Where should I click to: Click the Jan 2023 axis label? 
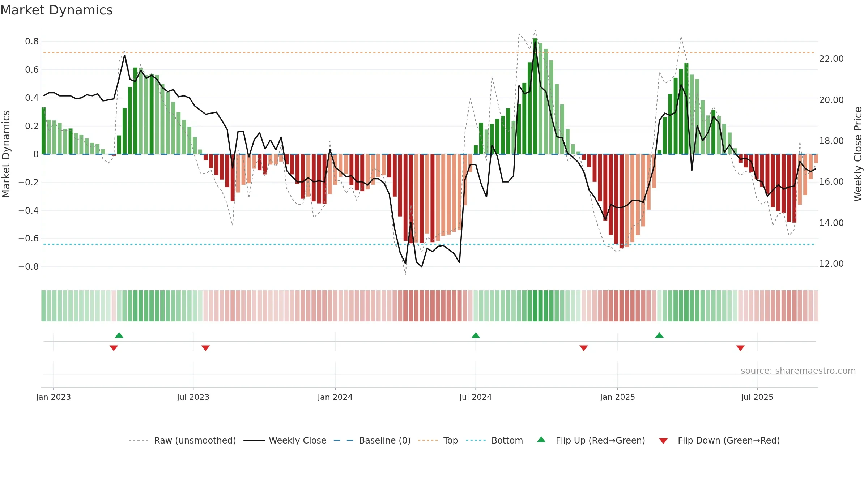54,397
